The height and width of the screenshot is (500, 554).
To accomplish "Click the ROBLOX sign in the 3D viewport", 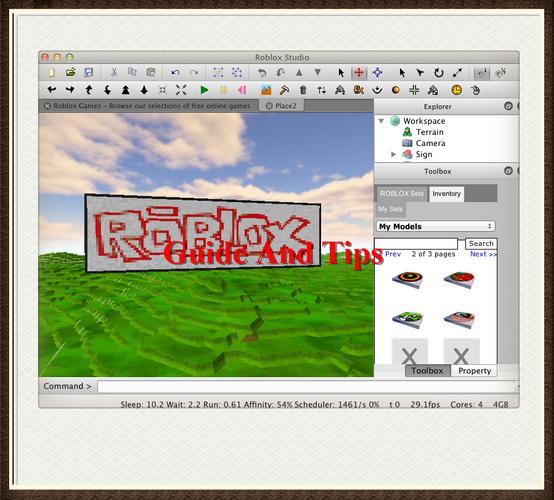I will point(203,233).
